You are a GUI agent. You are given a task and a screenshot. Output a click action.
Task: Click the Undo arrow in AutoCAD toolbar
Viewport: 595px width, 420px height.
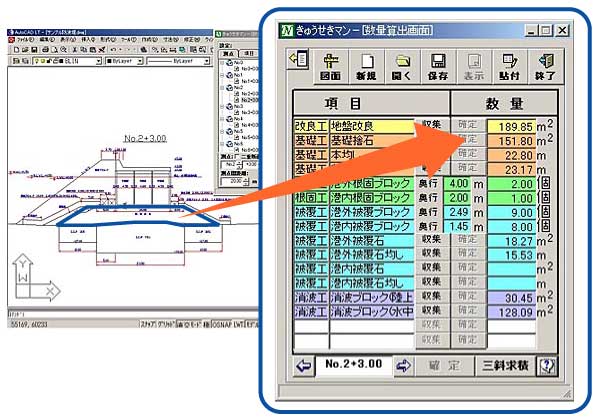click(x=113, y=50)
